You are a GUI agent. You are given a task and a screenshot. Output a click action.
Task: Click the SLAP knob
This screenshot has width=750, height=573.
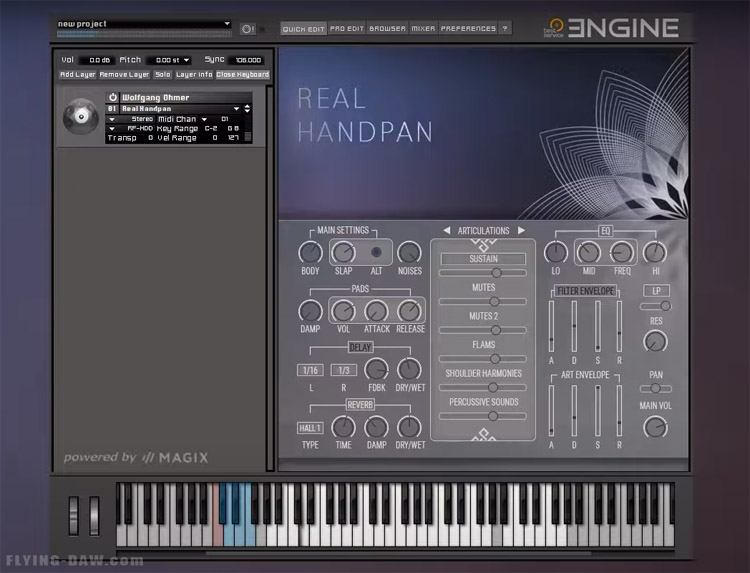pos(343,252)
